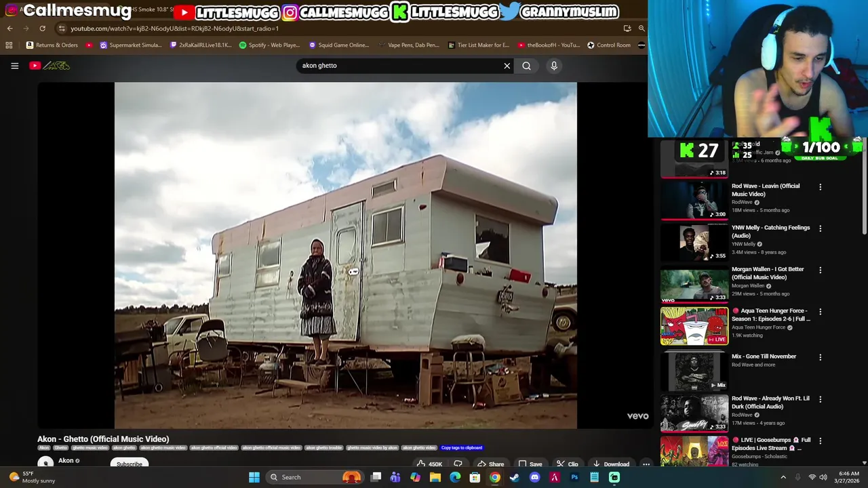
Task: Open '2xRaKailRLLive18.1K...' Twitch bookmark
Action: 201,45
